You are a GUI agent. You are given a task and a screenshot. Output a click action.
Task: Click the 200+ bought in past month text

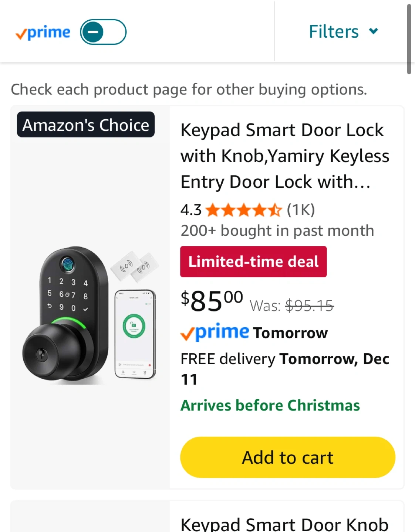[x=277, y=231]
